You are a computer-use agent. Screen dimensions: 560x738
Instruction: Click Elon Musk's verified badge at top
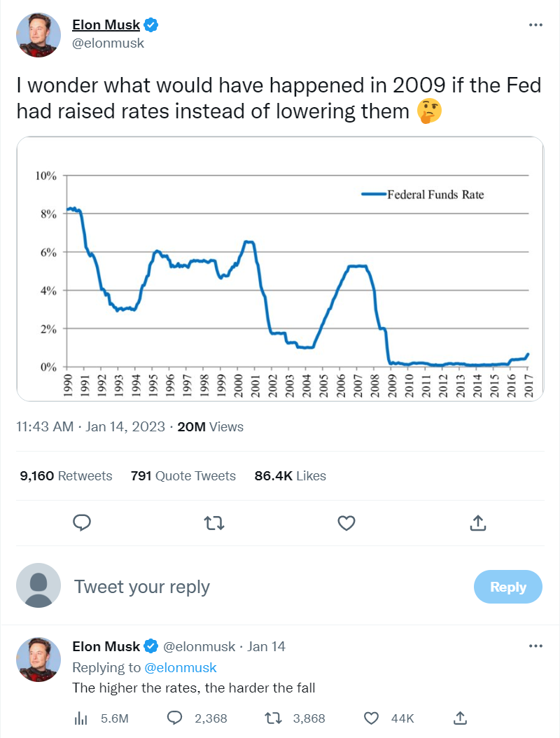pyautogui.click(x=151, y=25)
